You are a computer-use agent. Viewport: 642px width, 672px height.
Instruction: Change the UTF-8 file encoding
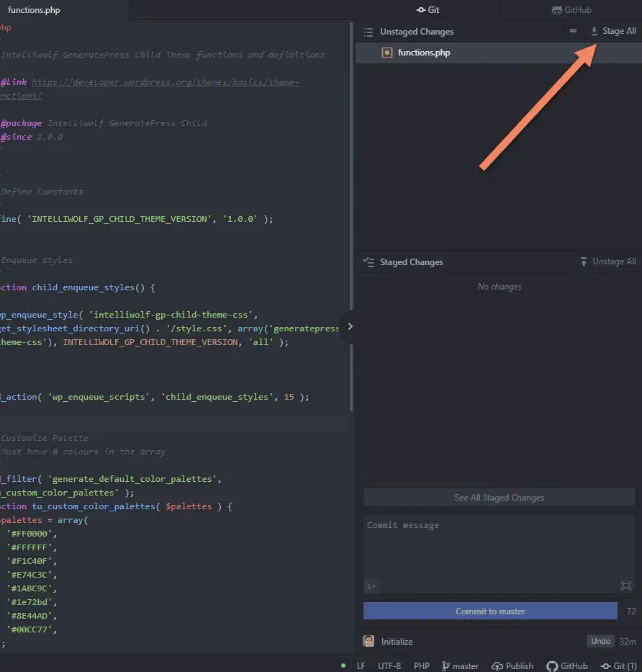(x=389, y=666)
